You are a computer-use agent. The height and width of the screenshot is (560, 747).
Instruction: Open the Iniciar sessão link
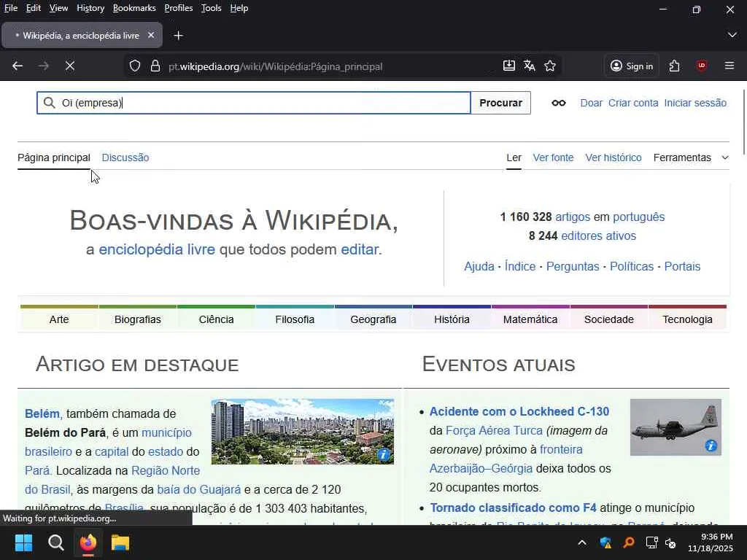[x=695, y=103]
